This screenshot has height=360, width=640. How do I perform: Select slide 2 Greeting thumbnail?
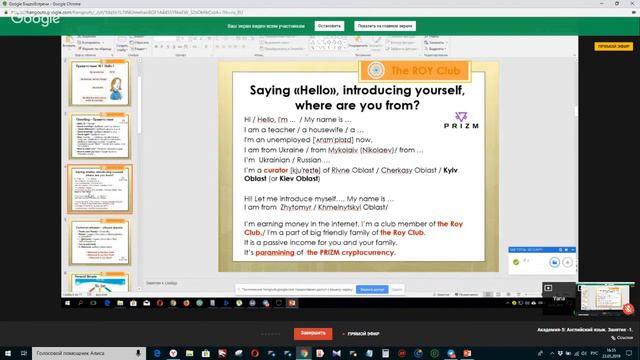(100, 136)
